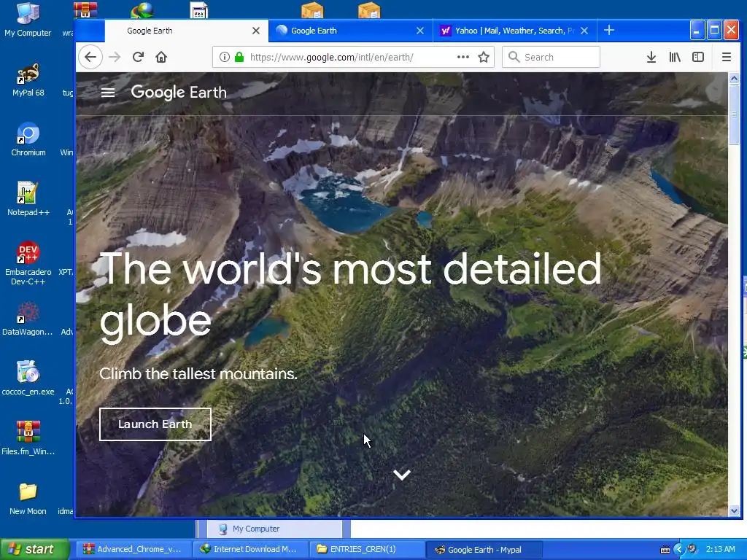This screenshot has width=747, height=560.
Task: Select Notepad++ desktop icon
Action: tap(28, 198)
